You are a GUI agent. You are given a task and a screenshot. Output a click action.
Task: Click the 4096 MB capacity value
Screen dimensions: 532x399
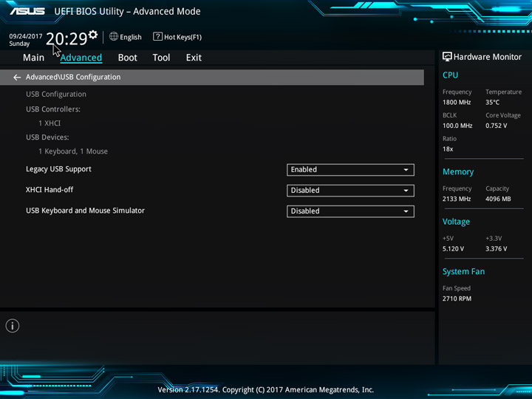(x=498, y=199)
